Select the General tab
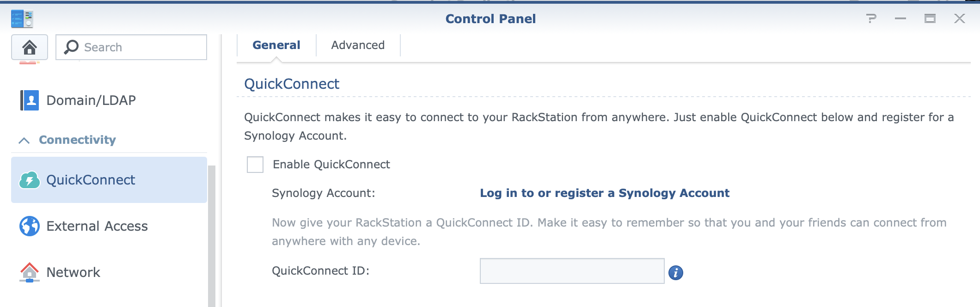Viewport: 980px width, 307px height. point(276,45)
